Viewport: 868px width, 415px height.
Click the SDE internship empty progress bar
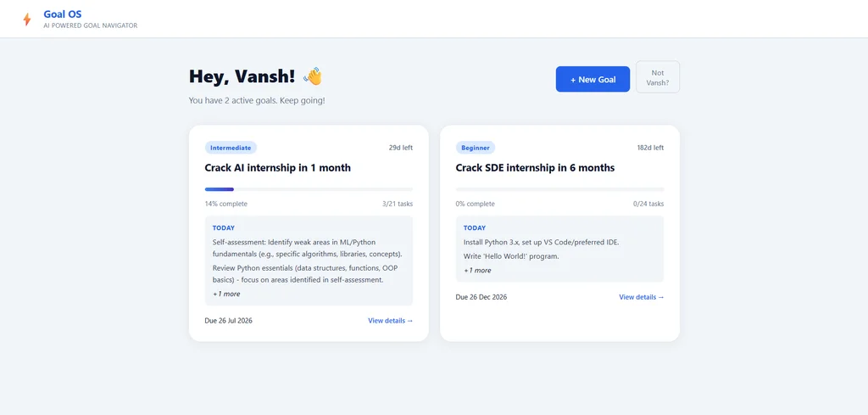(x=559, y=189)
